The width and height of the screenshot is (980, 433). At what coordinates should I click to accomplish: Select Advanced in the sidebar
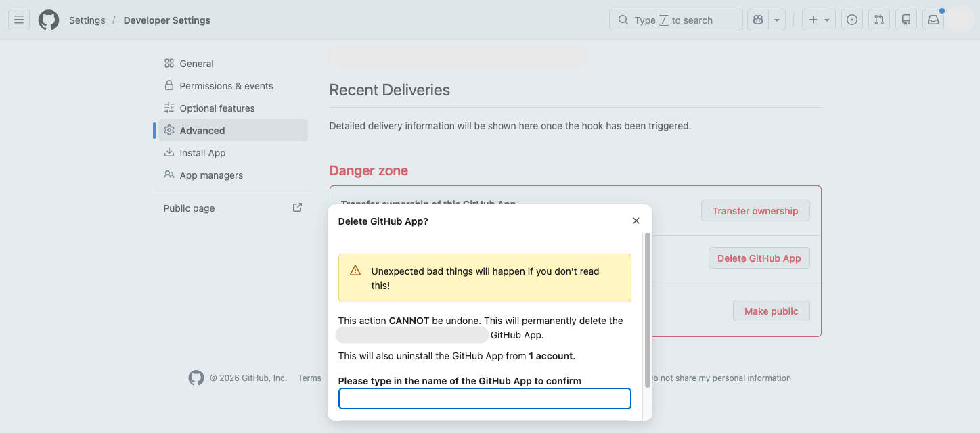[233, 131]
